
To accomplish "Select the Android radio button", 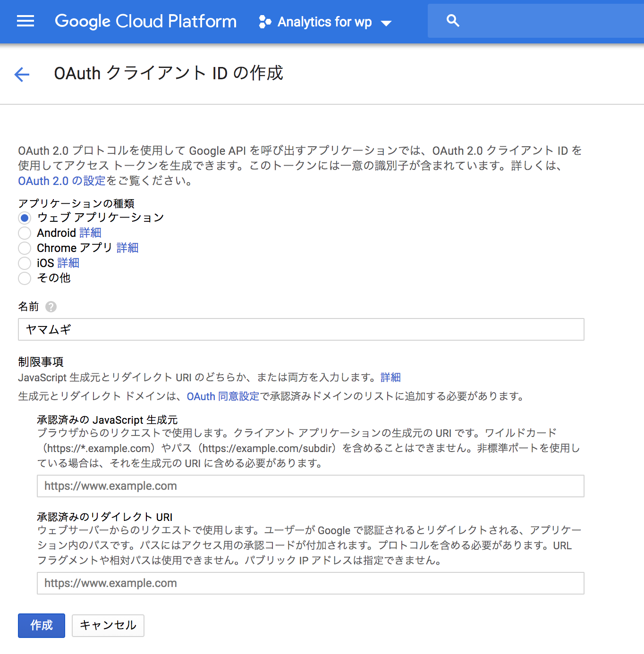I will click(x=25, y=233).
